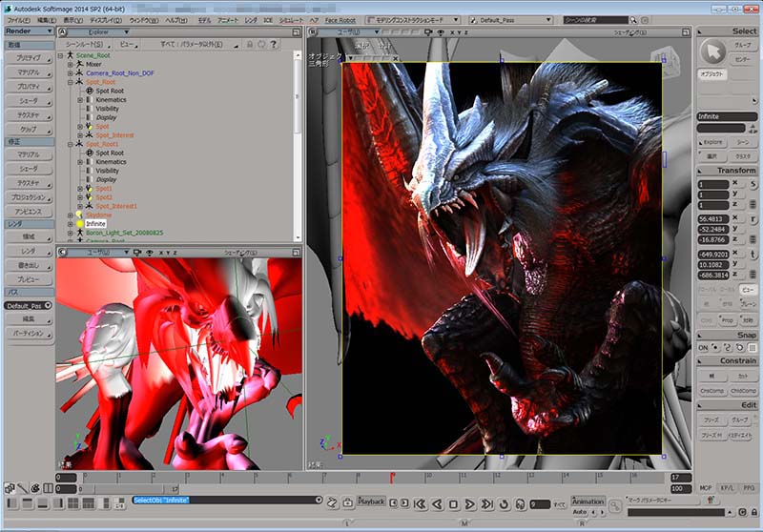
Task: Play the animation forward
Action: pos(469,504)
